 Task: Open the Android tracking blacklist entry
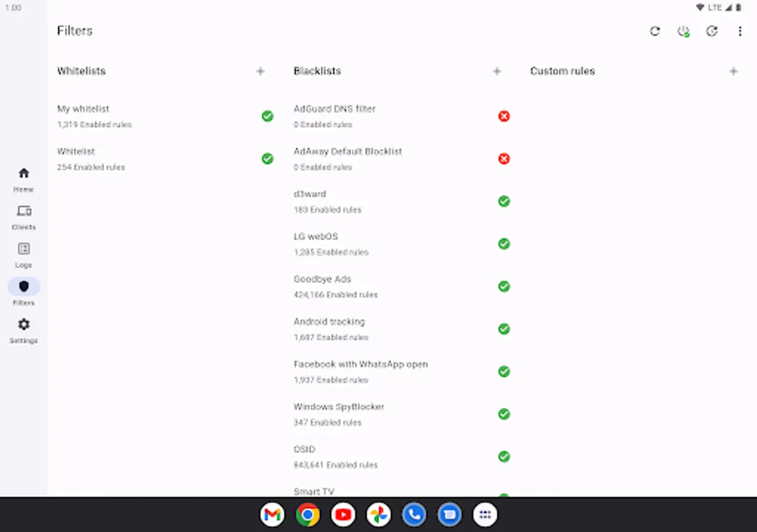(402, 329)
